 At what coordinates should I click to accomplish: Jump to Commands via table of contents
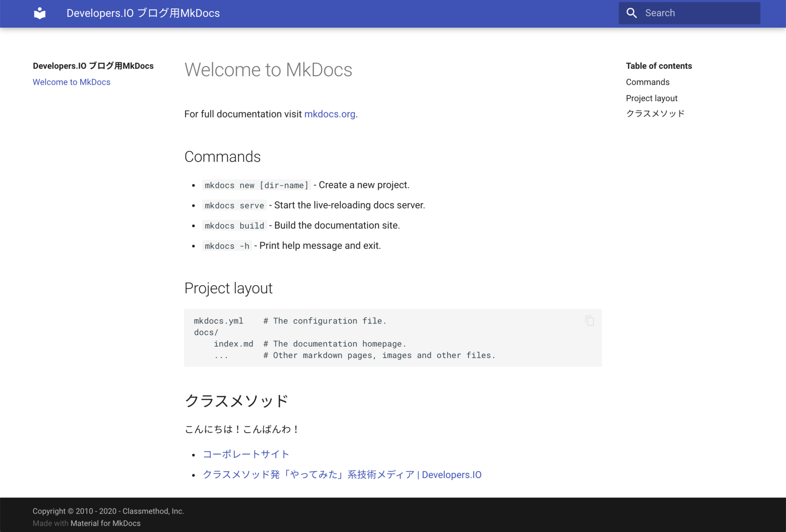pyautogui.click(x=647, y=82)
